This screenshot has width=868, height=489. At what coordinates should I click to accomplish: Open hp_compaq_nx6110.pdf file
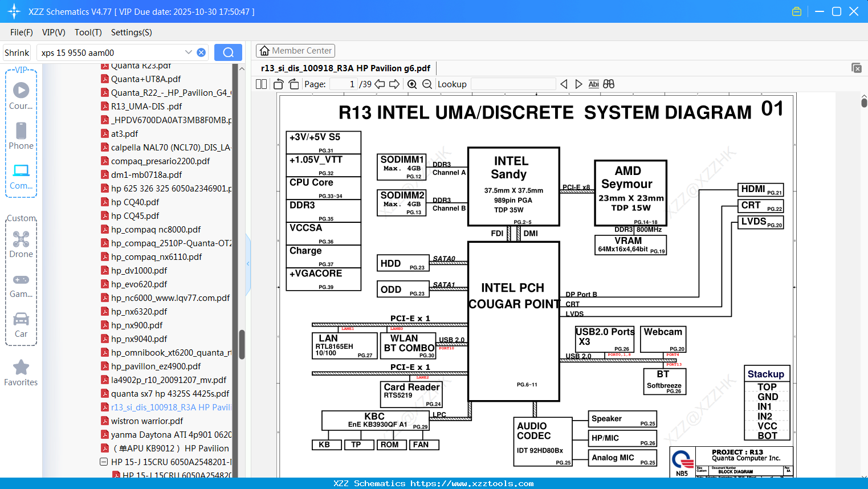(x=156, y=256)
